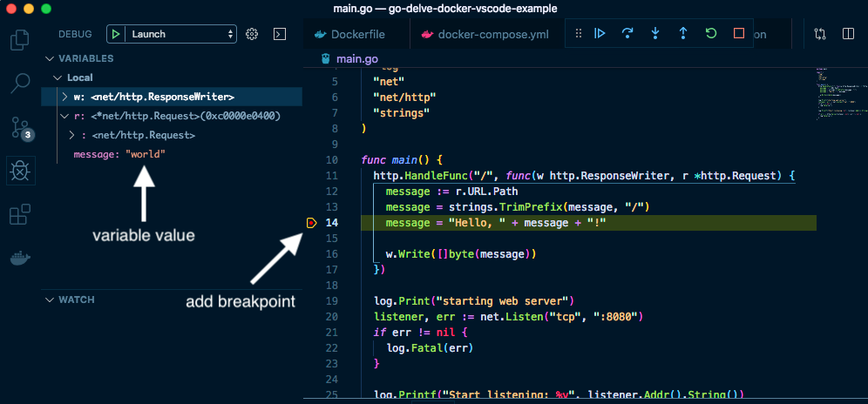Image resolution: width=868 pixels, height=404 pixels.
Task: Click the Step Over debug button
Action: pyautogui.click(x=627, y=34)
